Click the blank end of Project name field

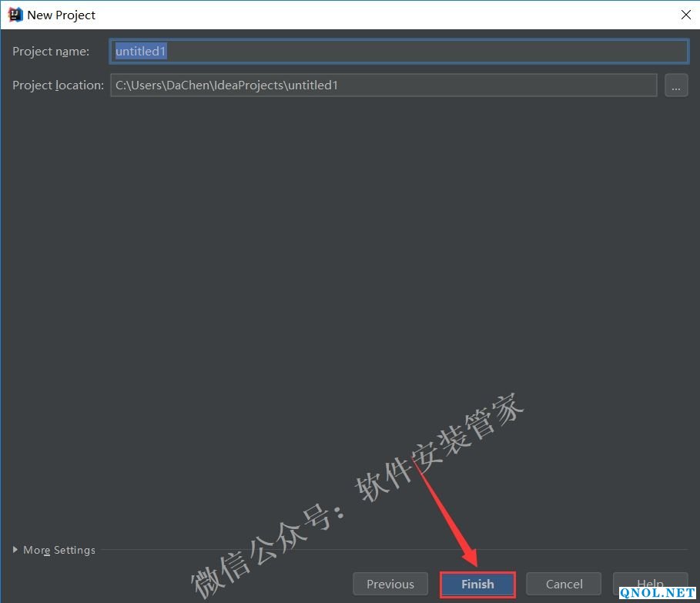pos(539,52)
